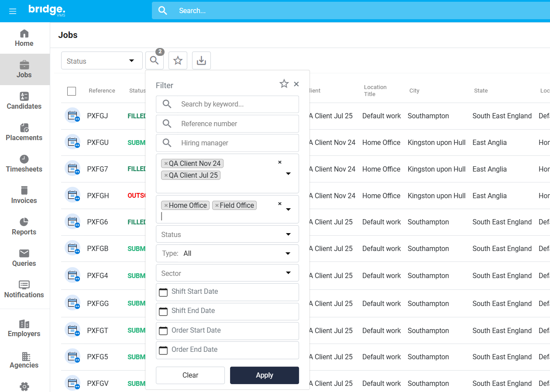
Task: Click the Apply button
Action: point(265,375)
